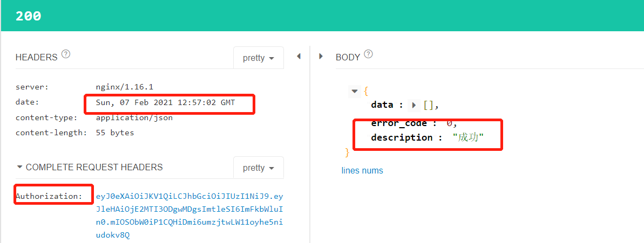Click the BODY section title
The height and width of the screenshot is (243, 644).
[x=348, y=58]
